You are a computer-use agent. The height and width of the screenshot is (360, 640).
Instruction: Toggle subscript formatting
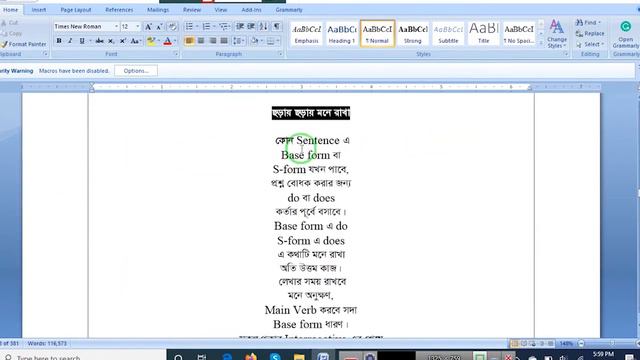tap(111, 41)
